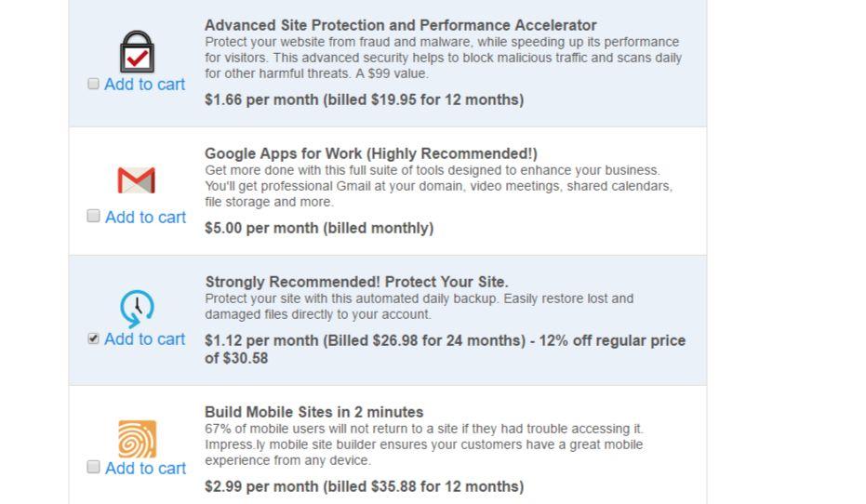Screen dimensions: 866x504
Task: Select the Advanced Site Protection and Performance Accelerator heading
Action: [x=400, y=25]
